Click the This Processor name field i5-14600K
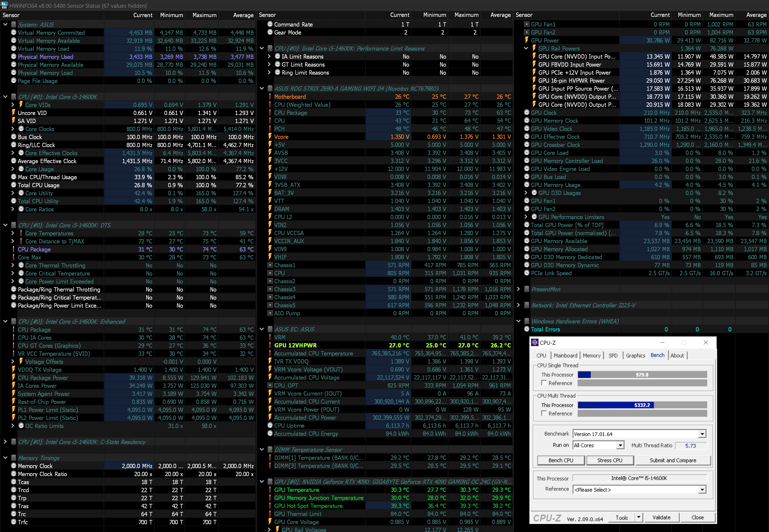Screen dimensions: 769x532 (x=639, y=478)
